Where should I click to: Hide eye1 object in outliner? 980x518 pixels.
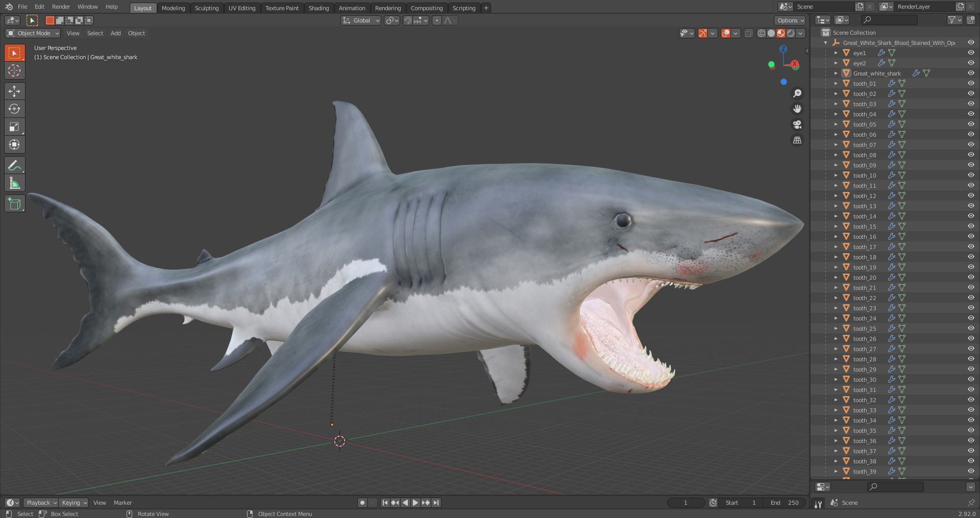point(971,53)
